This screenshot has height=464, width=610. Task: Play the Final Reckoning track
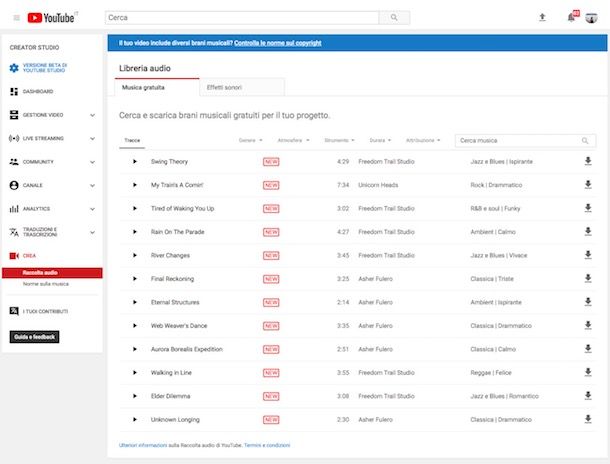(x=135, y=278)
